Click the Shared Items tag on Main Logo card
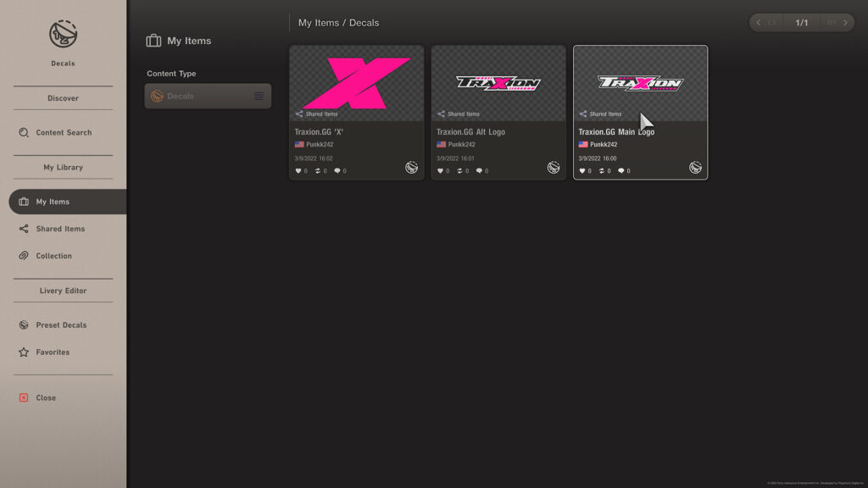This screenshot has width=868, height=488. (601, 114)
